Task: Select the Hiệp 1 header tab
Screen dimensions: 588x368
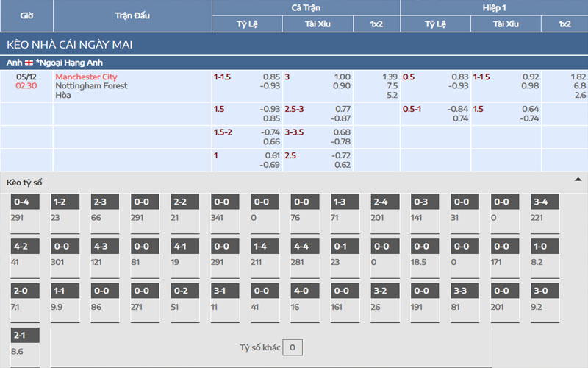Action: [x=493, y=7]
